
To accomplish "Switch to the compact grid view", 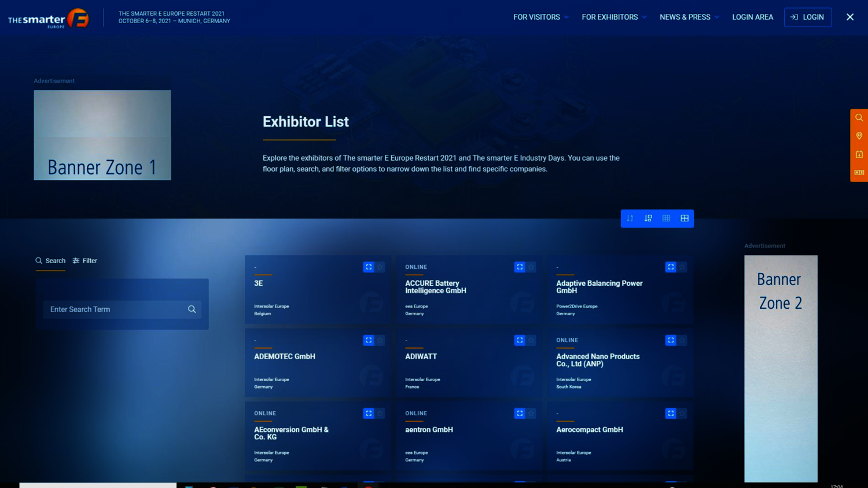I will pos(667,219).
